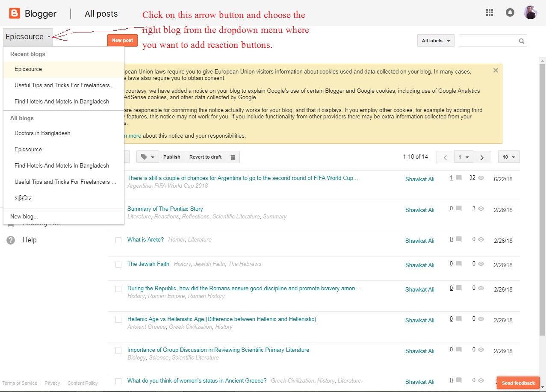The image size is (546, 392).
Task: Click Shawkat Ali on Pontiac Story row
Action: tap(420, 210)
